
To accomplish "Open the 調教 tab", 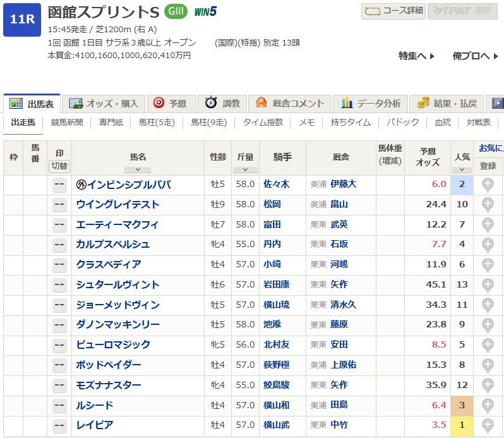I will point(222,104).
